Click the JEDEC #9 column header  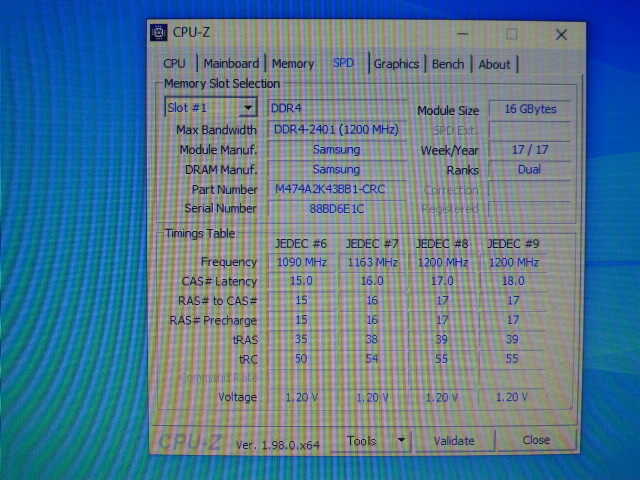point(513,244)
